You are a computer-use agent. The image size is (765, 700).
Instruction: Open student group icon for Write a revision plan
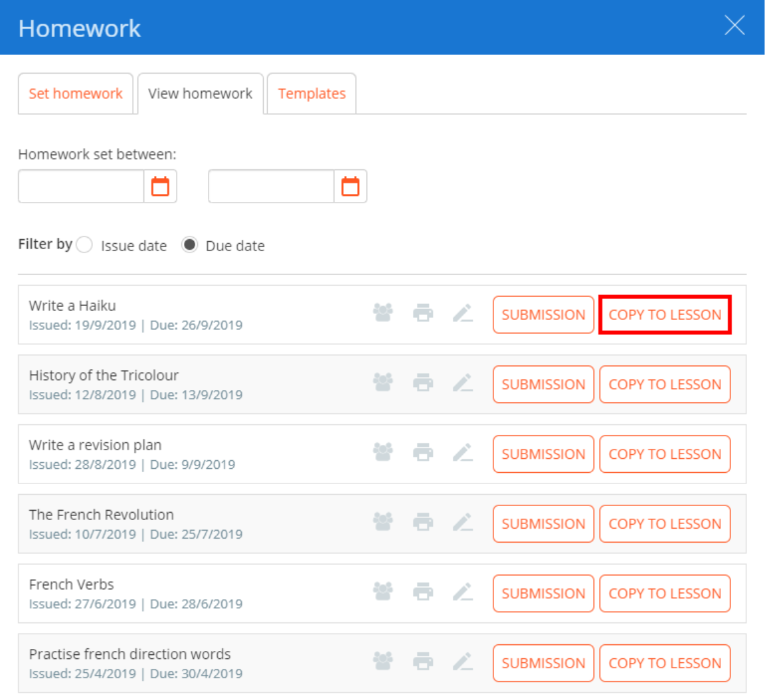coord(383,452)
